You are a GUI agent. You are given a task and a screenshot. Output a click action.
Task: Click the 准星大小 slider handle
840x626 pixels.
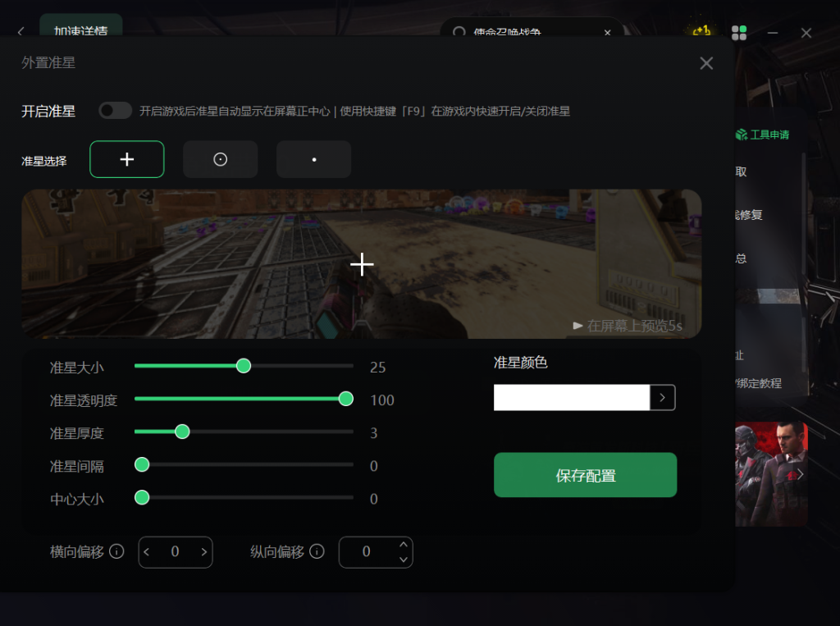click(244, 366)
